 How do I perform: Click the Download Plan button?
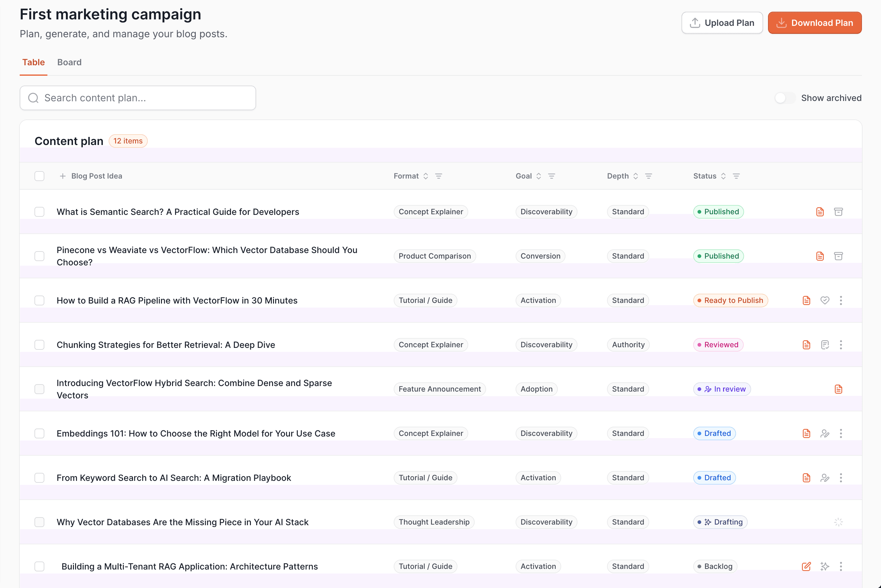point(814,22)
